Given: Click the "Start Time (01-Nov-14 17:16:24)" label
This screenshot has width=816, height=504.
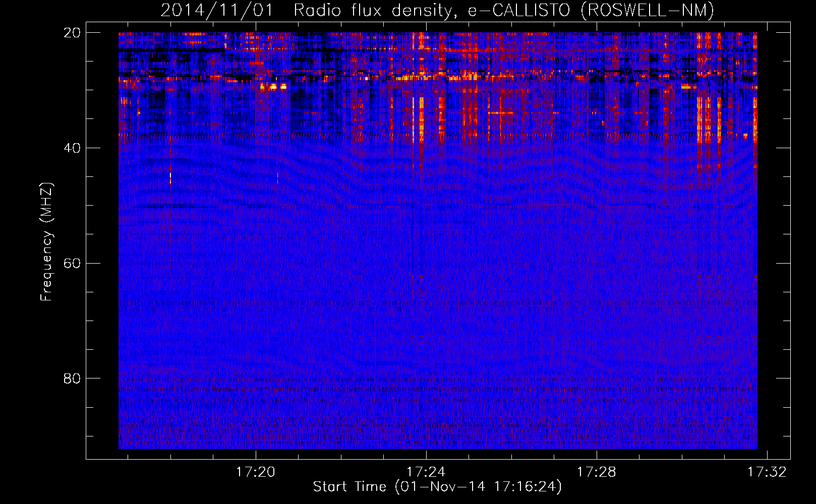Looking at the screenshot, I should pos(437,487).
